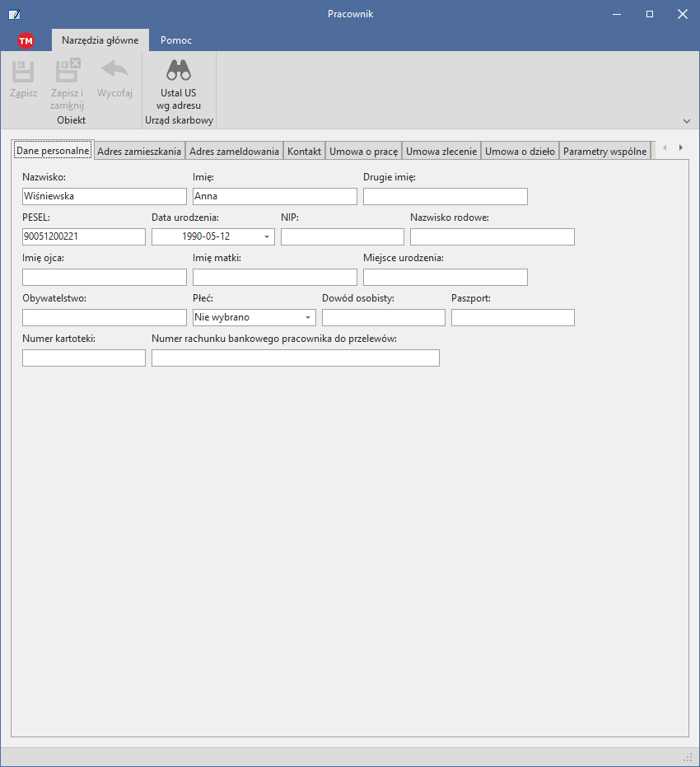Viewport: 700px width, 767px height.
Task: Open the Data urodzenia date dropdown
Action: (267, 236)
